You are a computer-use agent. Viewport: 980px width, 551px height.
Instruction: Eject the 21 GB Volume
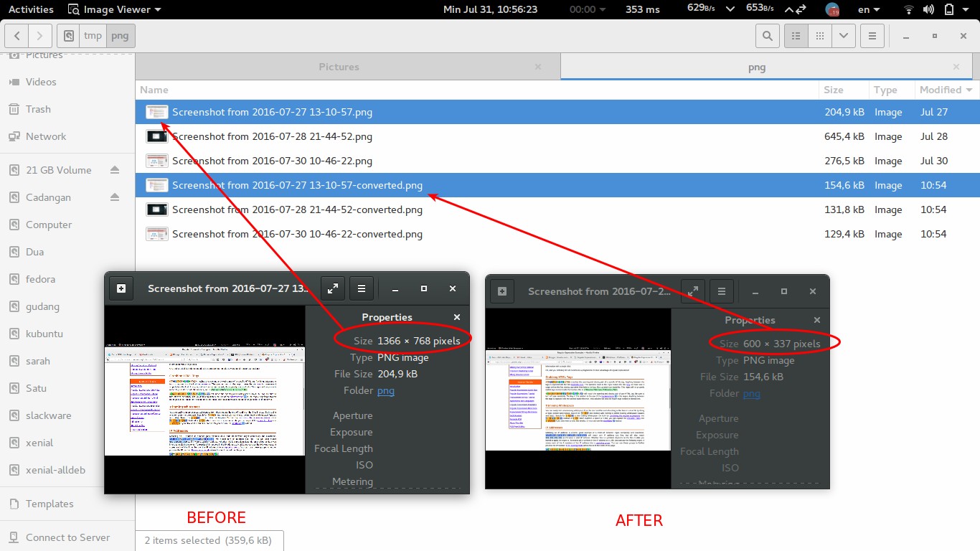click(115, 170)
